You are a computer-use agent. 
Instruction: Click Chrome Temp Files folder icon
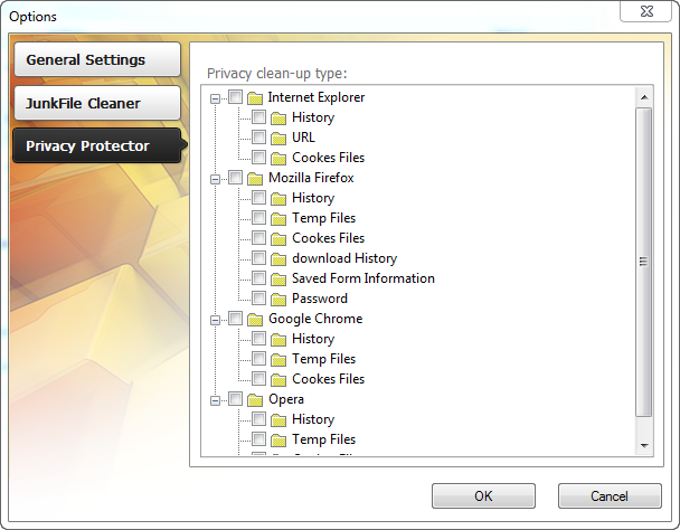[x=278, y=360]
